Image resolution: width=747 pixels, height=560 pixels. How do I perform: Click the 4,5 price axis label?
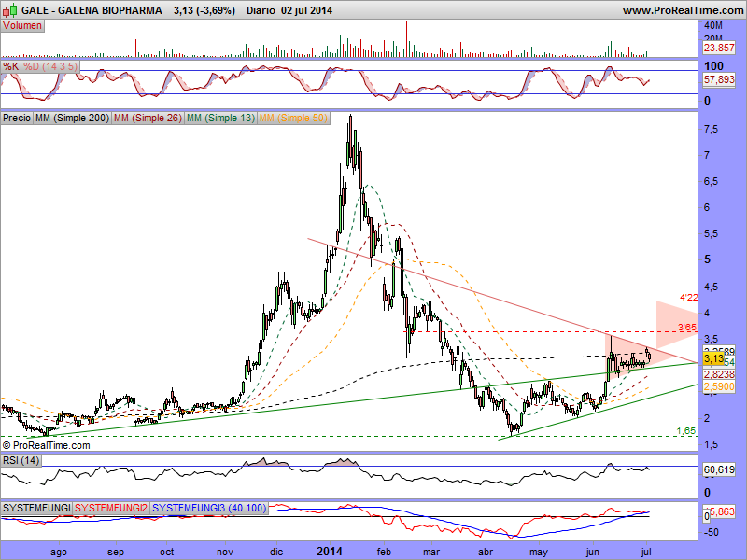(711, 287)
